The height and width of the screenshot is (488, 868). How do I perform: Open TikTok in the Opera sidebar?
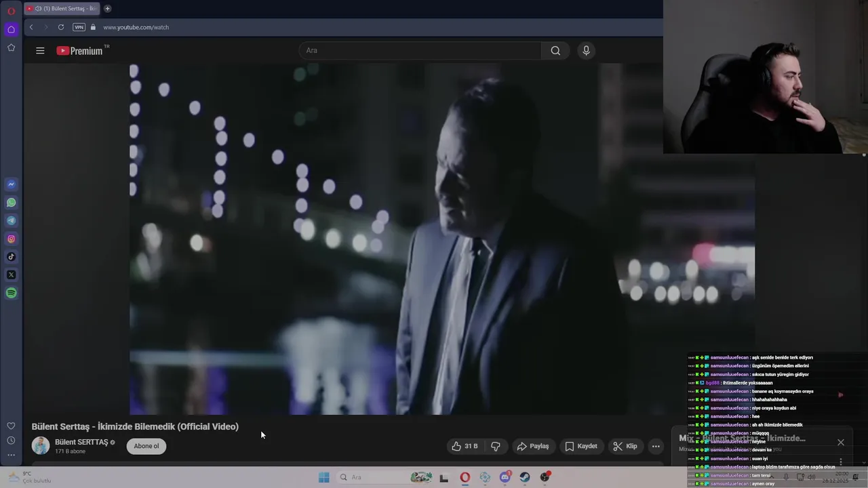click(11, 257)
